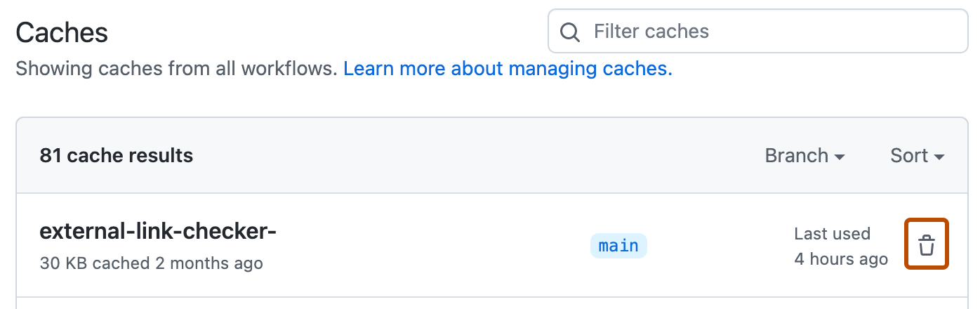
Task: Click the word Sort in the list header
Action: click(909, 155)
